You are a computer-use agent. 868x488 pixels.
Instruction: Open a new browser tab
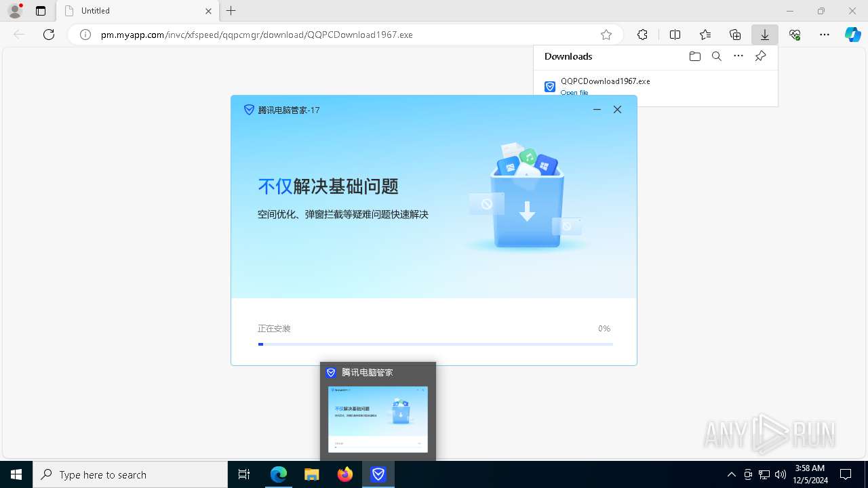(231, 11)
